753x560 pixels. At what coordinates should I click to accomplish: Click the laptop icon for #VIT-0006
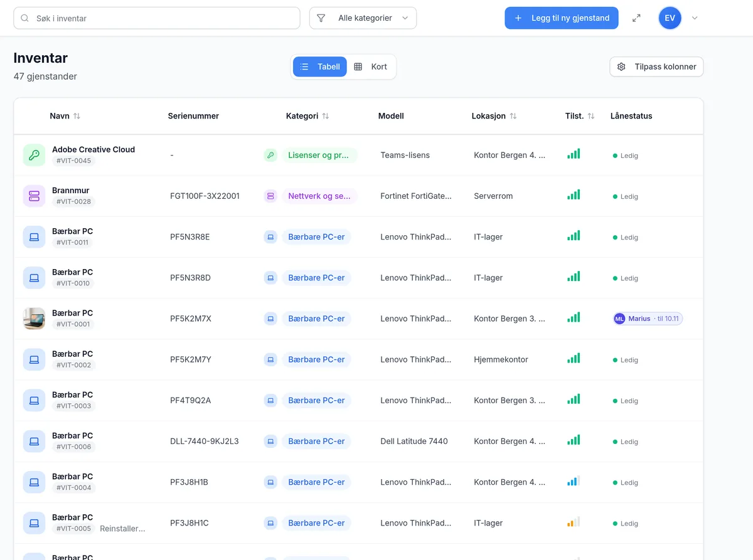pos(34,441)
